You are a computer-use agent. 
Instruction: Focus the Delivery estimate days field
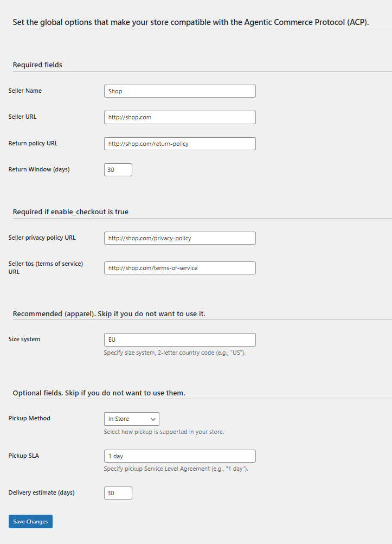point(118,493)
